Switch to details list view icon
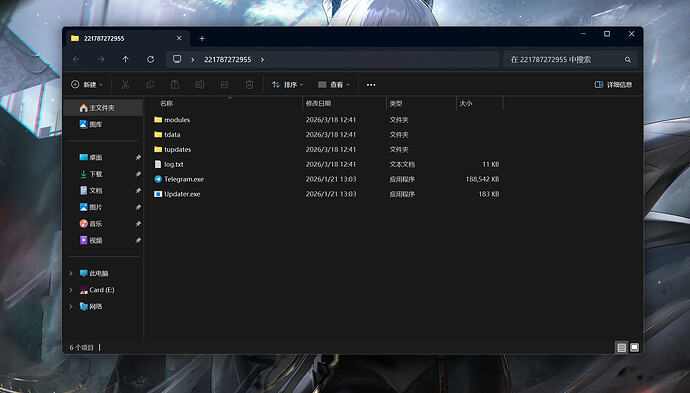The image size is (690, 393). click(621, 348)
